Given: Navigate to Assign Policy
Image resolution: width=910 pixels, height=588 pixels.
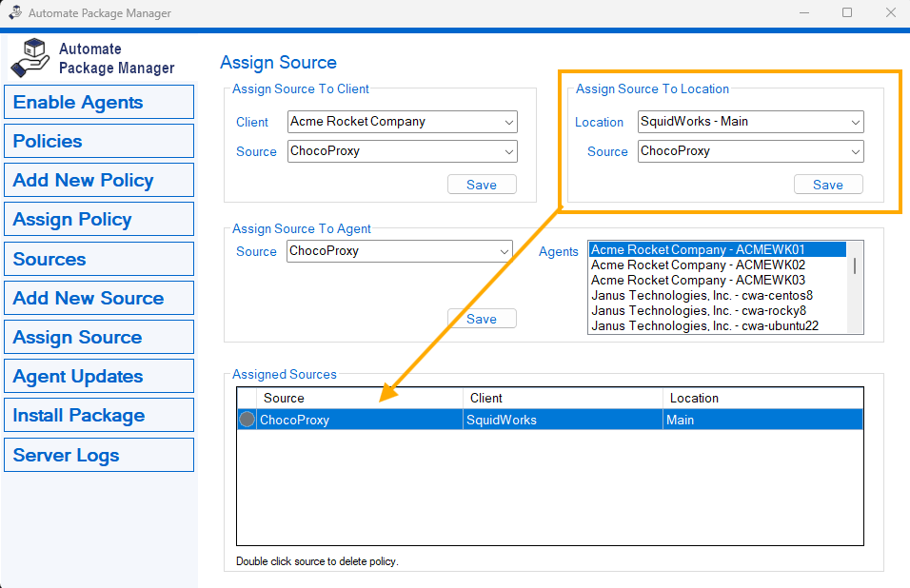Looking at the screenshot, I should [x=99, y=219].
